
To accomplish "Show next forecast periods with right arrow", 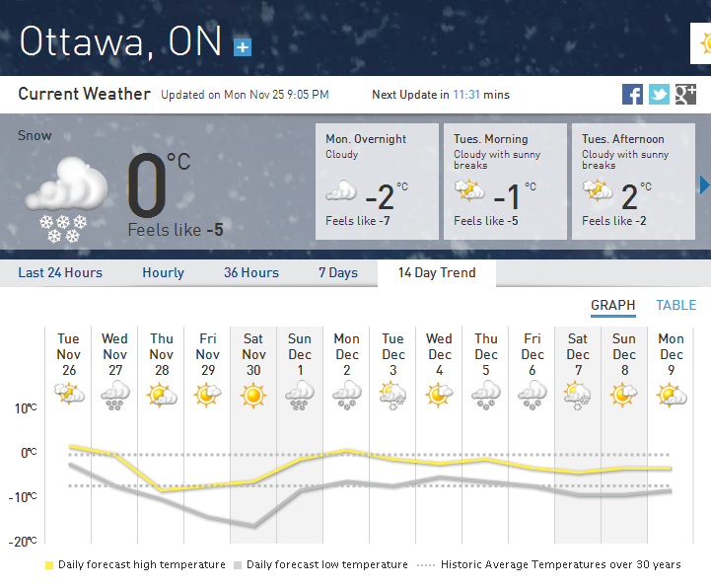I will click(x=704, y=184).
